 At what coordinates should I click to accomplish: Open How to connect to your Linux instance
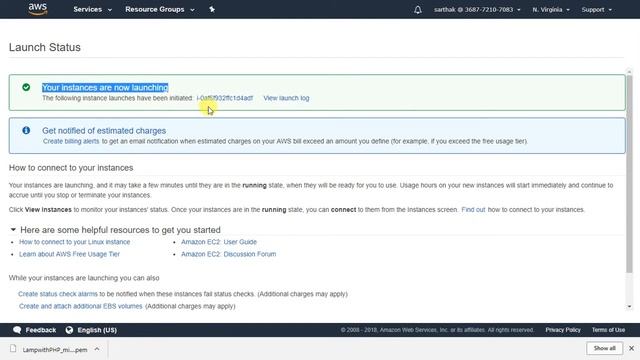(x=75, y=242)
